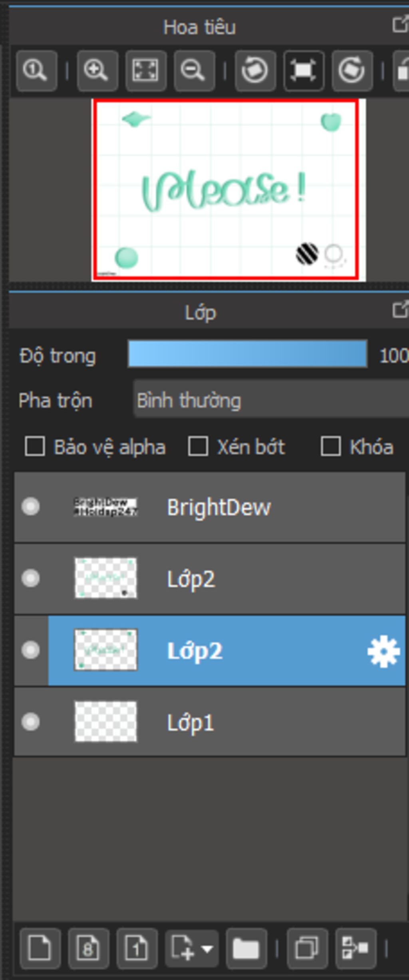This screenshot has height=980, width=409.
Task: Add a new 1-bit layer
Action: coord(137,949)
